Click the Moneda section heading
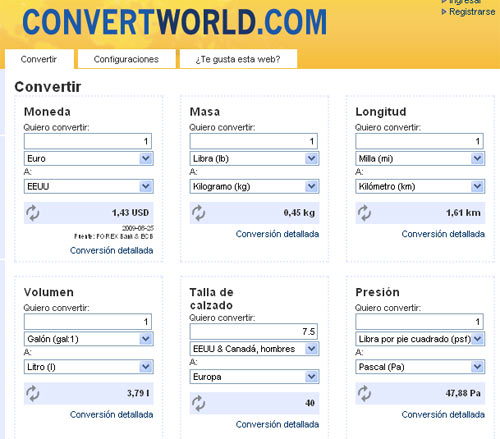The width and height of the screenshot is (500, 439). [47, 112]
